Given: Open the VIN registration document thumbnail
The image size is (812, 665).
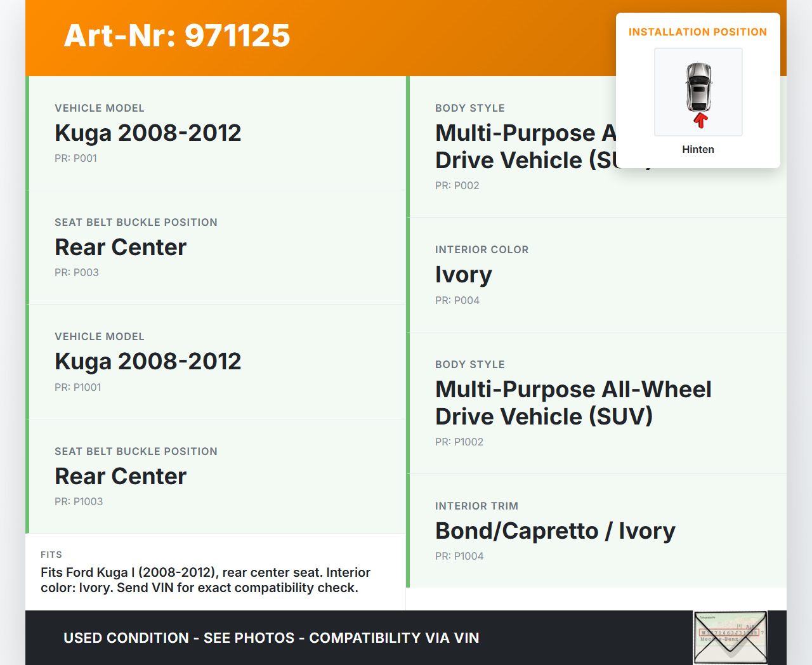Looking at the screenshot, I should tap(730, 637).
